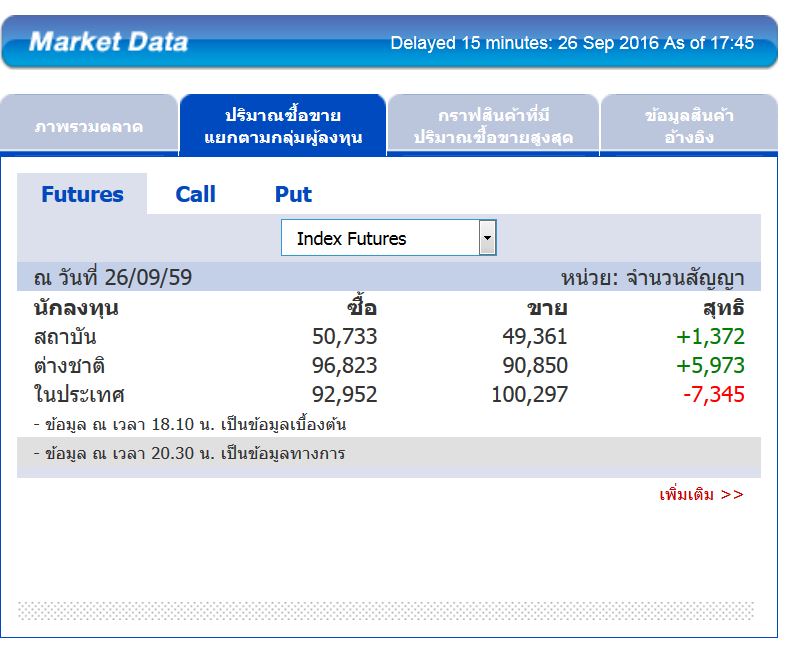Open the ภาพรวมตลาด tab

coord(89,127)
